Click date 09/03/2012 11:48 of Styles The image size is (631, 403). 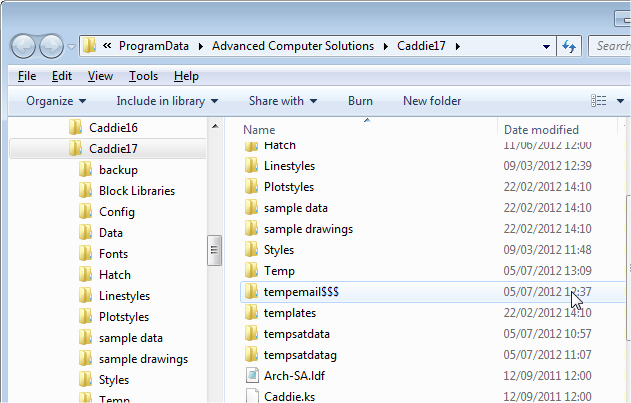(547, 250)
